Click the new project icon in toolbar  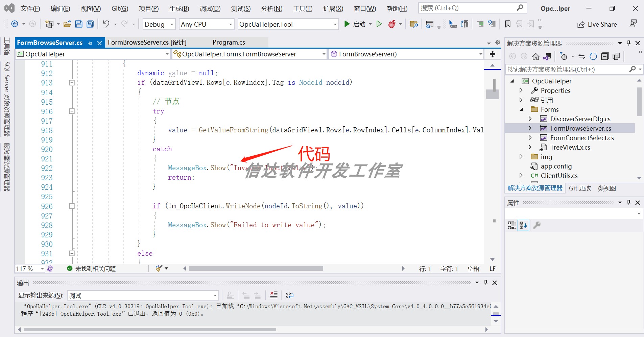point(49,24)
